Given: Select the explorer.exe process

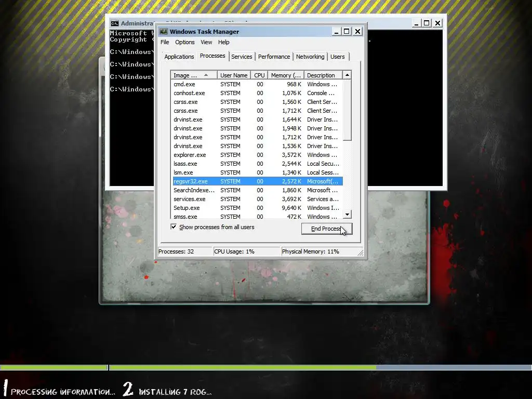Looking at the screenshot, I should click(x=257, y=155).
